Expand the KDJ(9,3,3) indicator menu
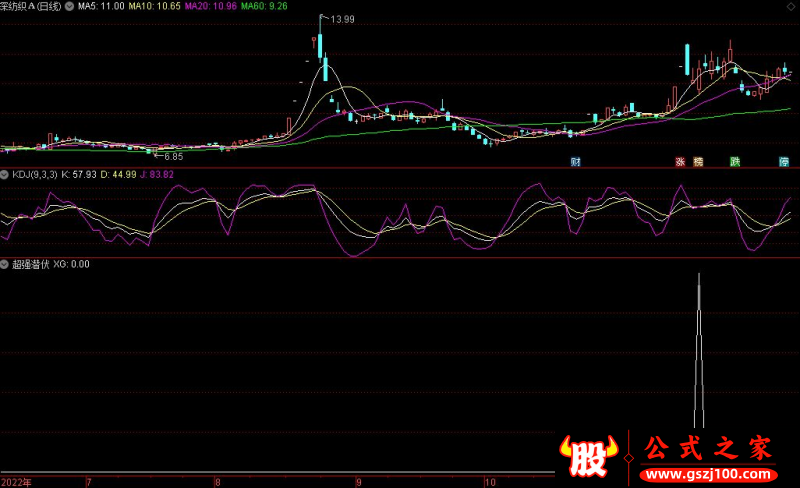 [x=5, y=174]
